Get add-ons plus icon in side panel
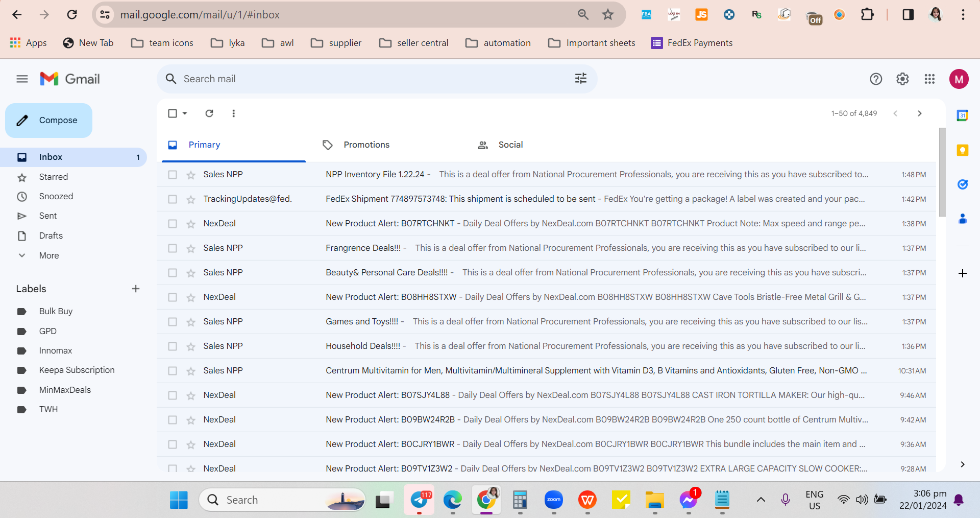 pos(963,273)
